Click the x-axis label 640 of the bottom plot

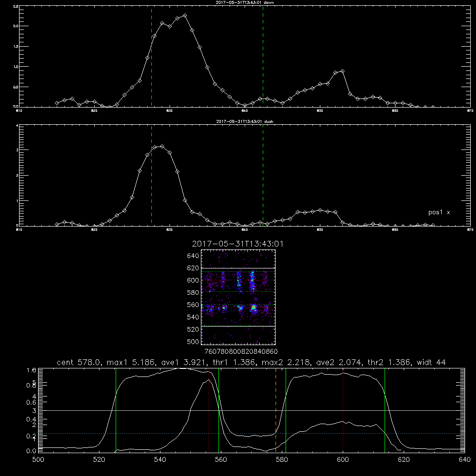coord(465,460)
